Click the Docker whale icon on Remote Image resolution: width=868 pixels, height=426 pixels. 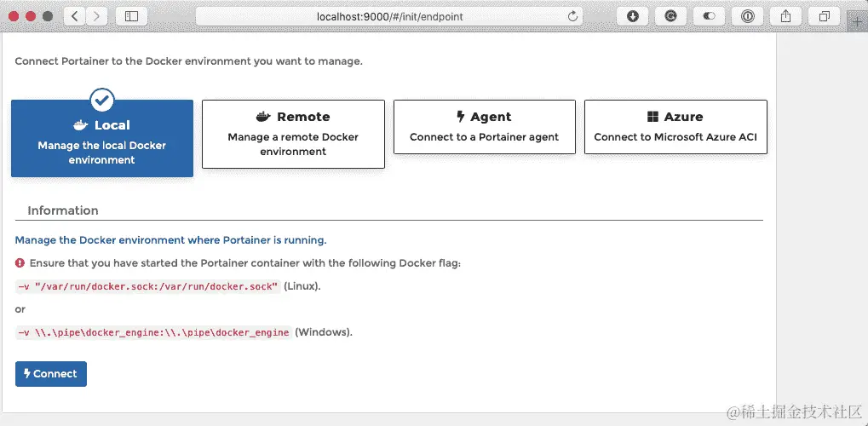[263, 117]
